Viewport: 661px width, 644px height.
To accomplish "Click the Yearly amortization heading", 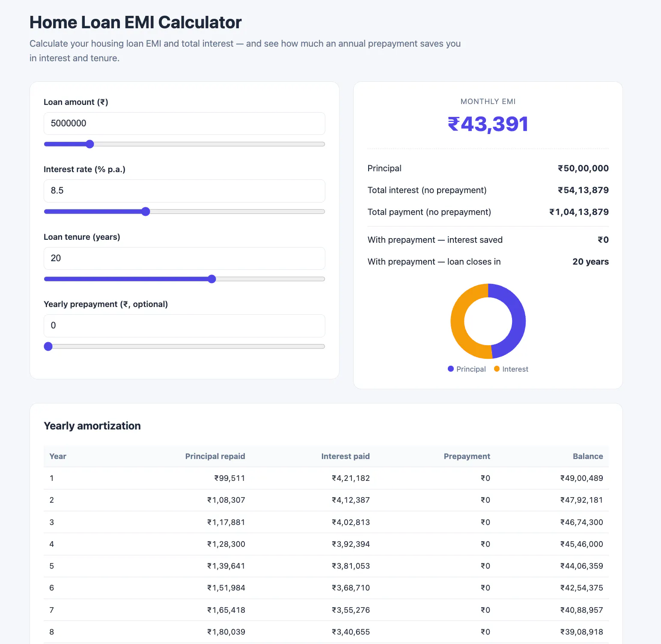I will 92,426.
